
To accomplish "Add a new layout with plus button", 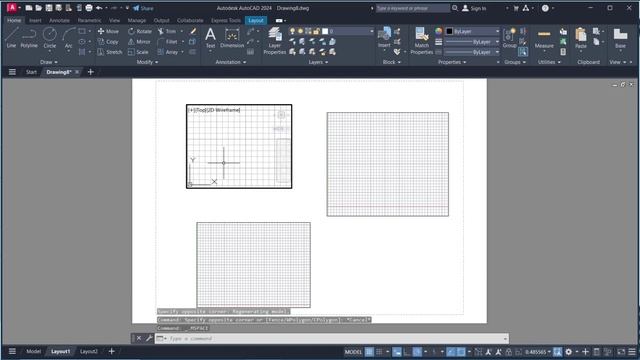I will [111, 351].
